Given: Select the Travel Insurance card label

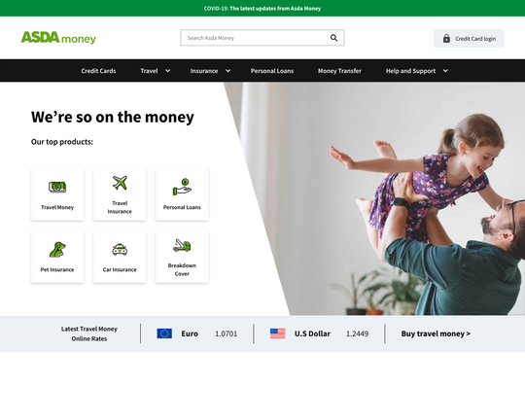Looking at the screenshot, I should [120, 207].
